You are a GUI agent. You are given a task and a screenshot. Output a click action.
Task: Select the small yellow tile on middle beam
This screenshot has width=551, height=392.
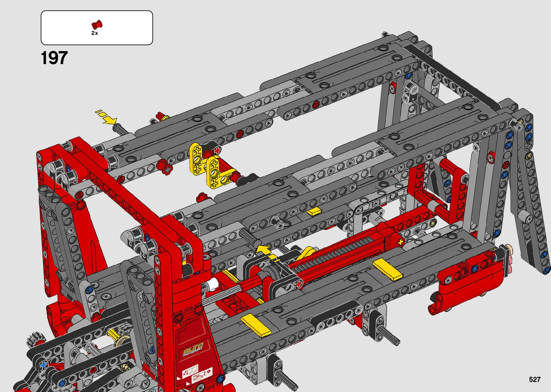click(x=313, y=212)
